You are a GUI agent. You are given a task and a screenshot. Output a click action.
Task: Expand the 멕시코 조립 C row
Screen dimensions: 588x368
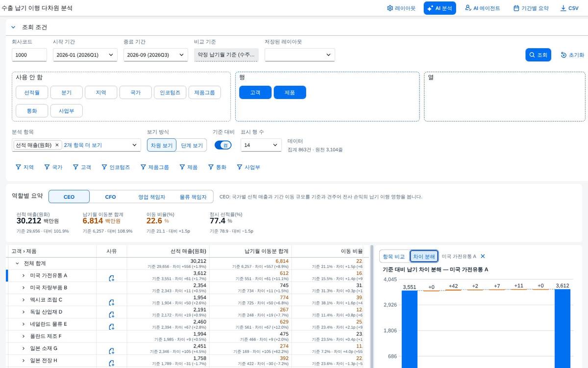24,299
